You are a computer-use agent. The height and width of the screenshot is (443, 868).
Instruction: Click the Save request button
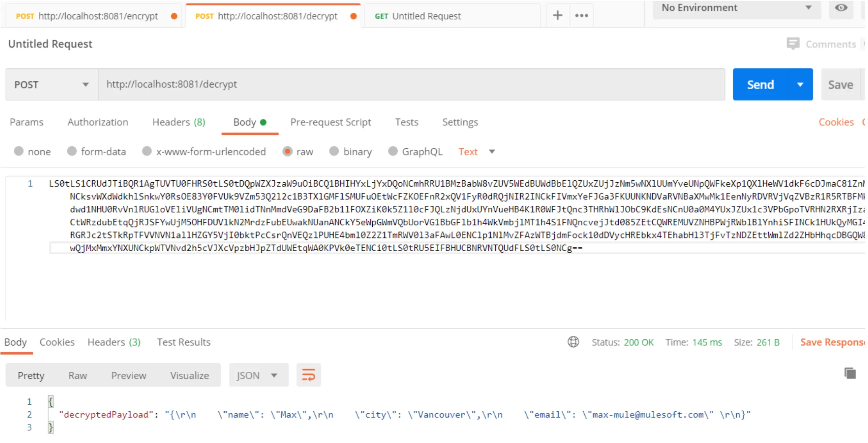(841, 84)
